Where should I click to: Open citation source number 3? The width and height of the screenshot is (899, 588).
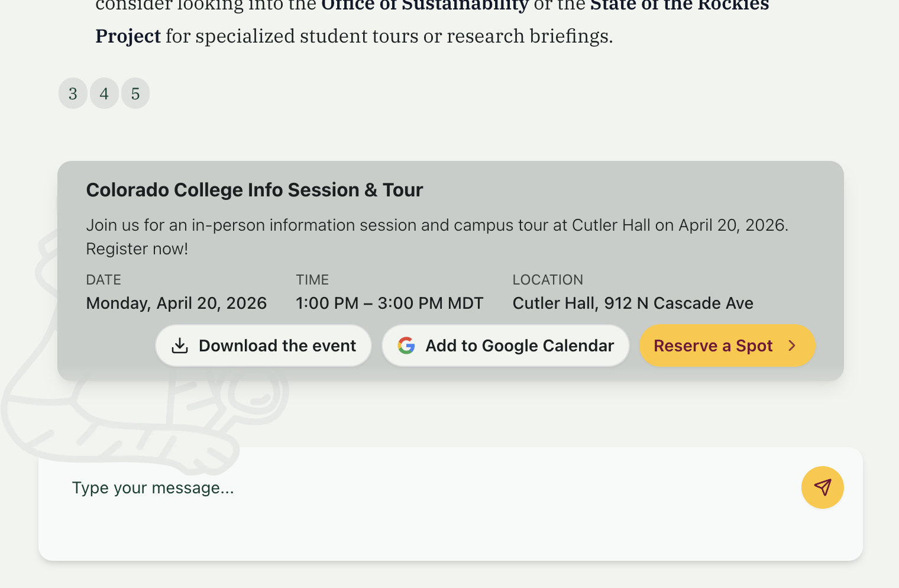(x=73, y=93)
